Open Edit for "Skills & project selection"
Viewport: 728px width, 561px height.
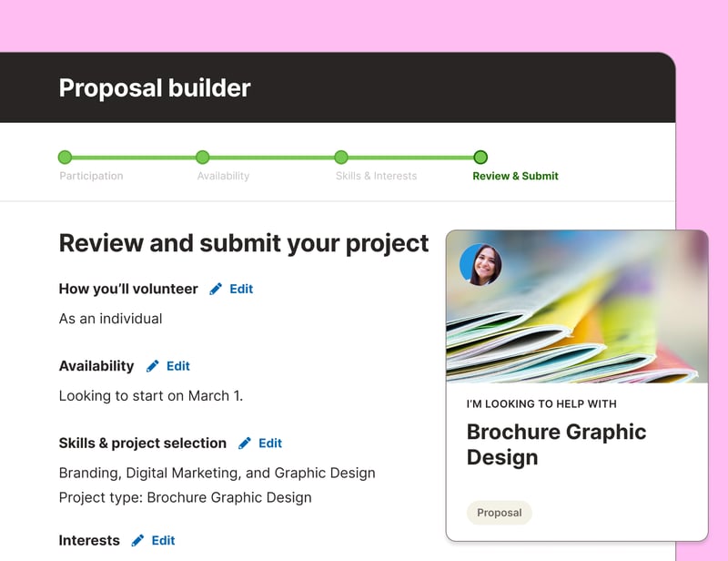click(269, 444)
